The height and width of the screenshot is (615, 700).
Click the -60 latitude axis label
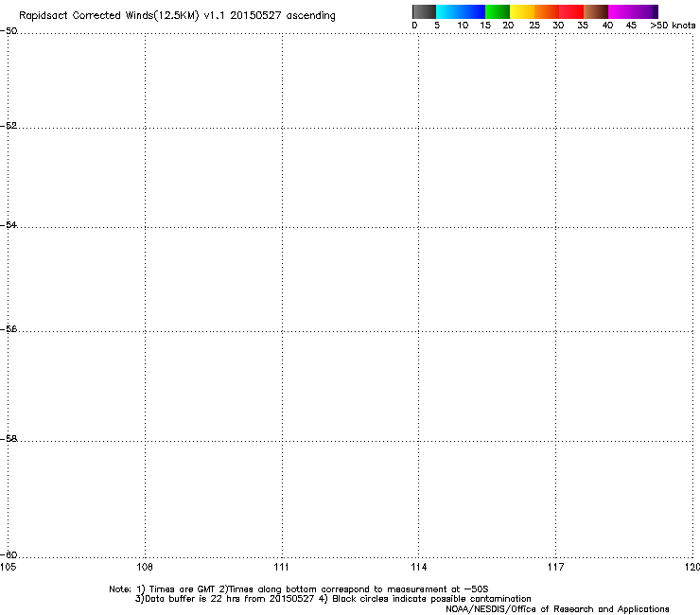[x=9, y=554]
